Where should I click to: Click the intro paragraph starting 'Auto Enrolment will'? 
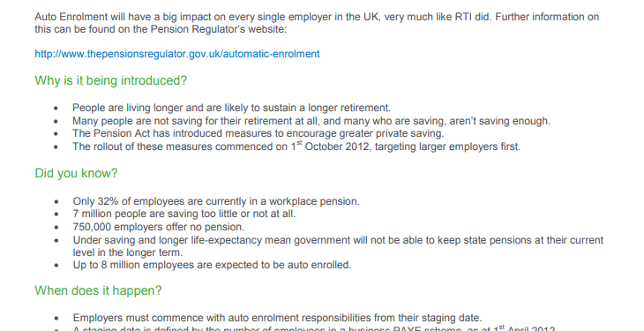coord(317,23)
